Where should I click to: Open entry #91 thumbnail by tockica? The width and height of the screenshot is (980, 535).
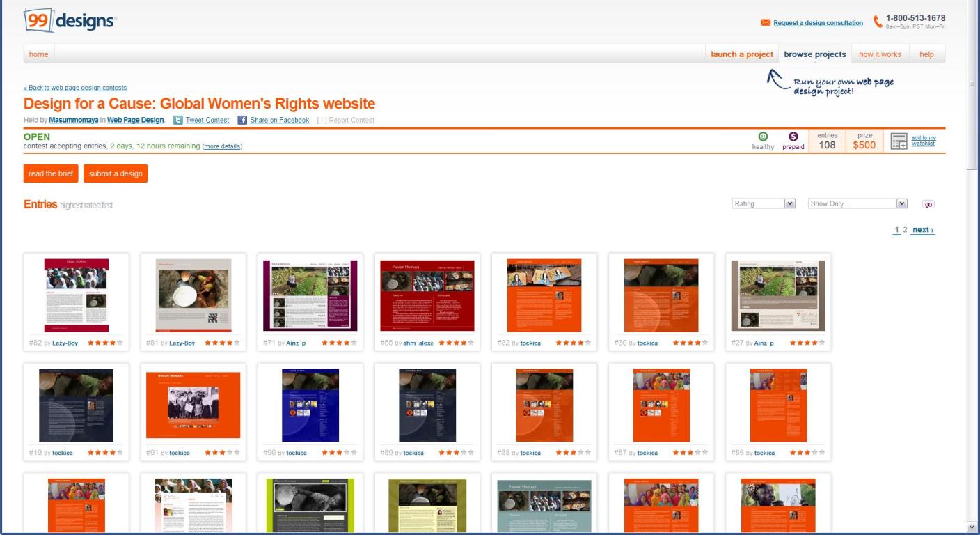(x=193, y=405)
